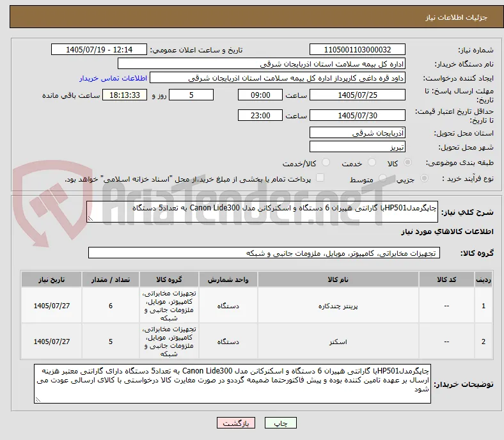Click the price validity date 1405/07/30

[x=357, y=115]
